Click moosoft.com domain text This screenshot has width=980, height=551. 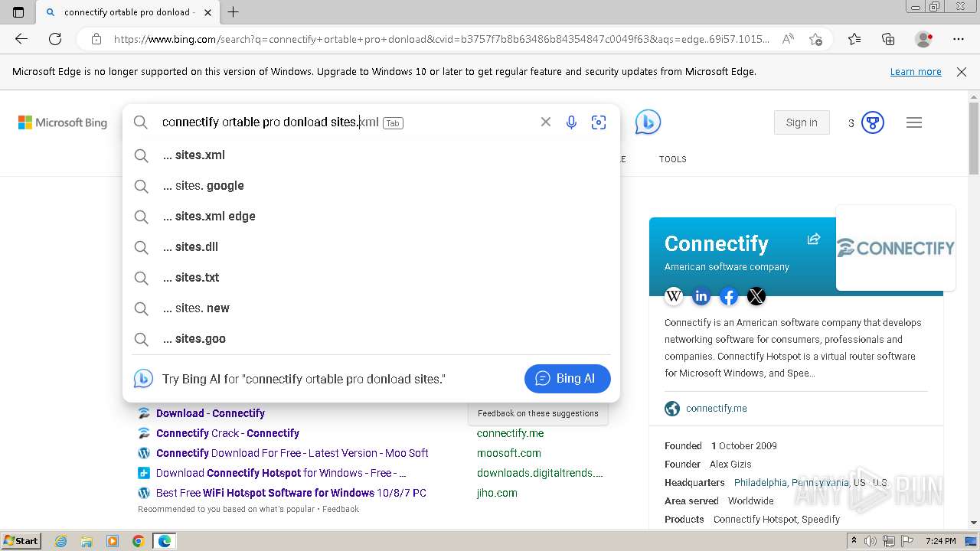[508, 453]
